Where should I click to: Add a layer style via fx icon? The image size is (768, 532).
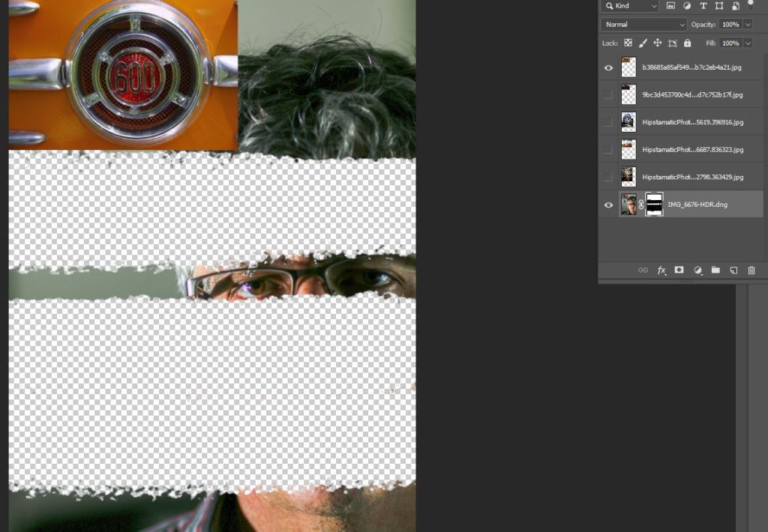click(661, 270)
